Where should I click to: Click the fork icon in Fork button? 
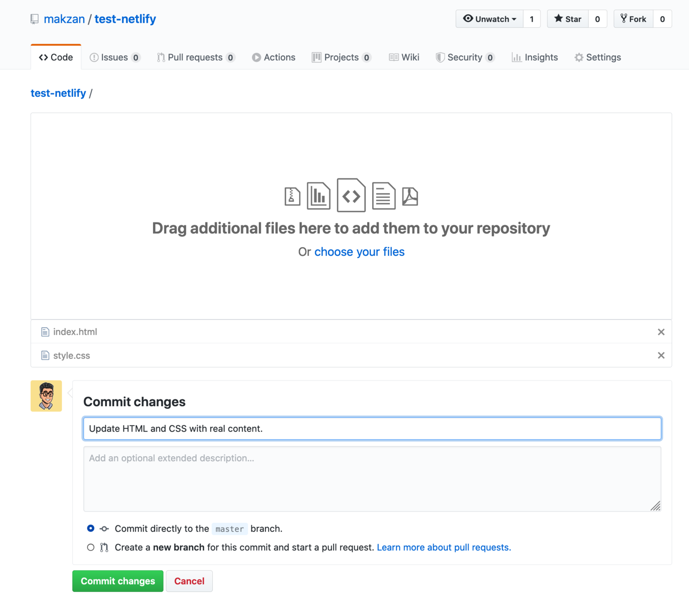(624, 18)
